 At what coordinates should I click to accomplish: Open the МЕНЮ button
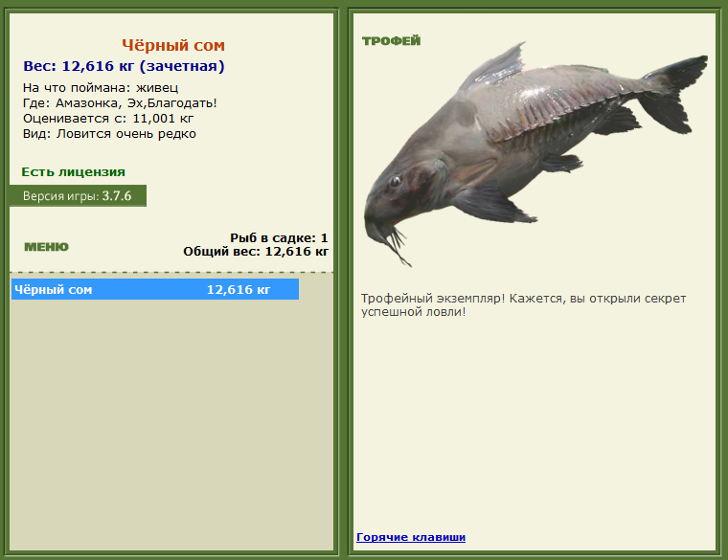tap(46, 247)
